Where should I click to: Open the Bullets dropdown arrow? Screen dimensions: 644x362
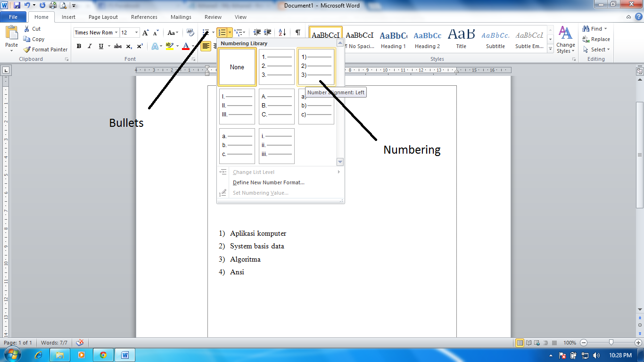click(213, 33)
